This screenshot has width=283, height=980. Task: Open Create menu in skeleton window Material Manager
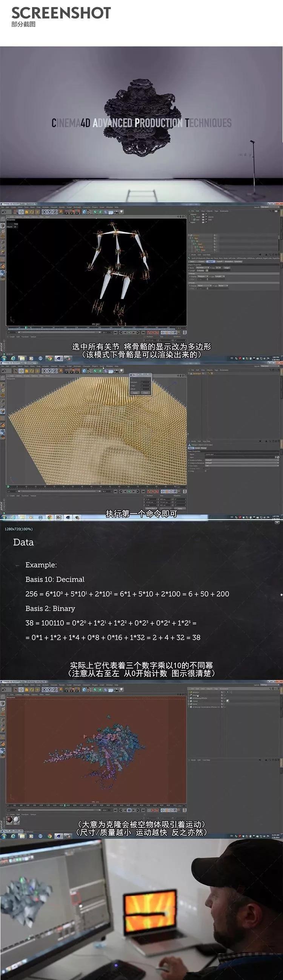pos(12,337)
